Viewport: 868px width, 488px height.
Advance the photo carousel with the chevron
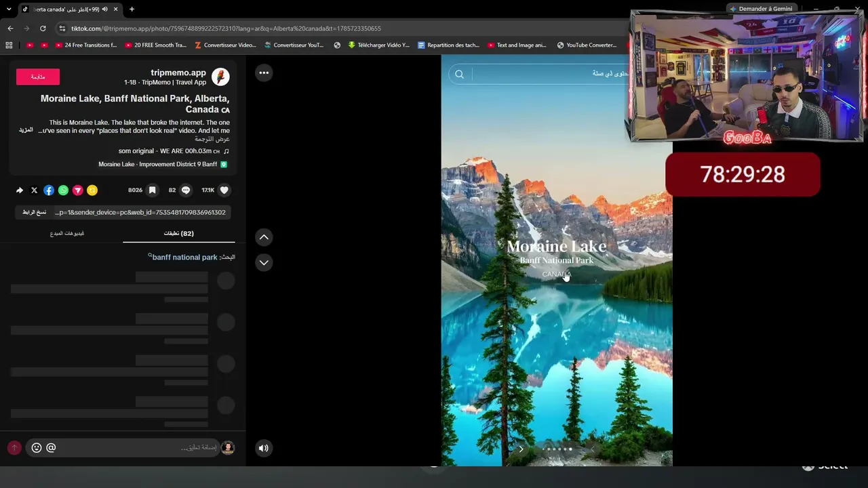click(x=521, y=449)
